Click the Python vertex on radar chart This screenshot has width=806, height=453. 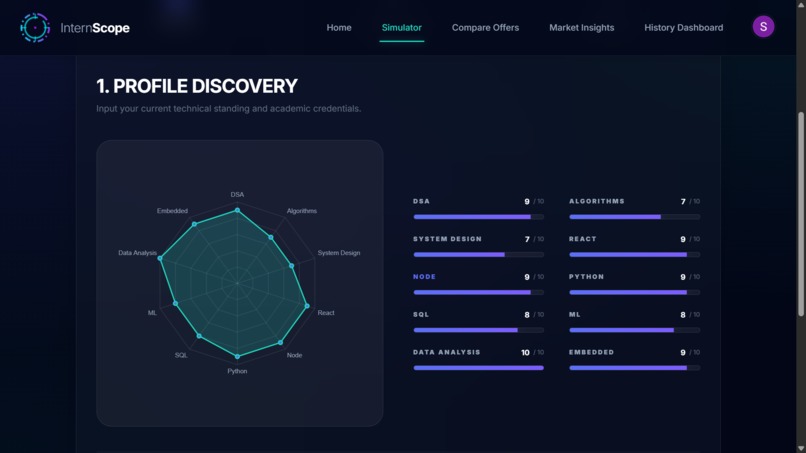[x=237, y=356]
